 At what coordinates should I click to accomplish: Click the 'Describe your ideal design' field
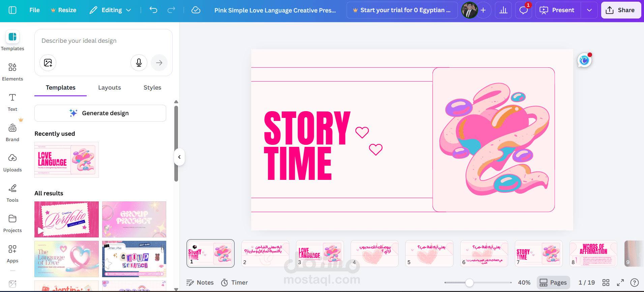pos(103,41)
